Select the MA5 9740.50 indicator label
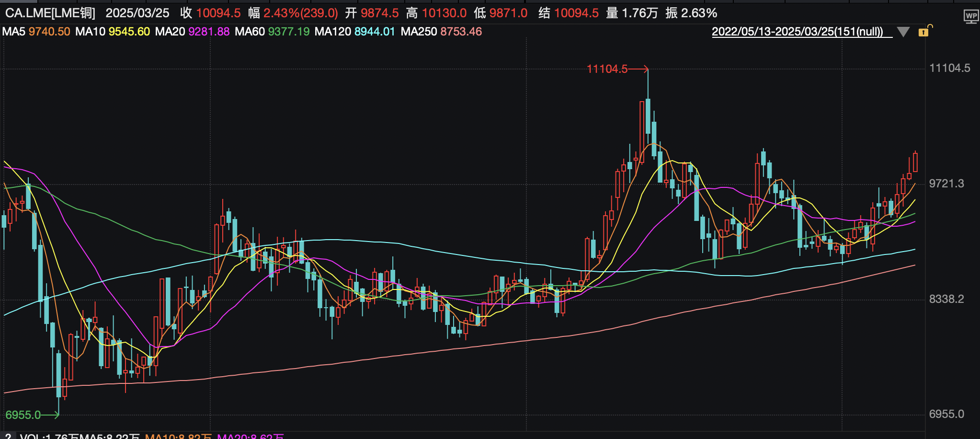The height and width of the screenshot is (439, 980). coord(36,32)
